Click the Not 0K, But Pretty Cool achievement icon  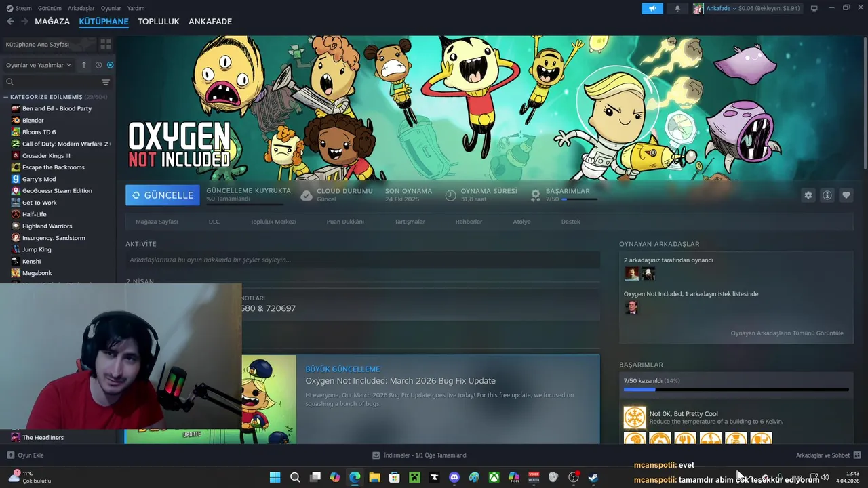(x=635, y=418)
